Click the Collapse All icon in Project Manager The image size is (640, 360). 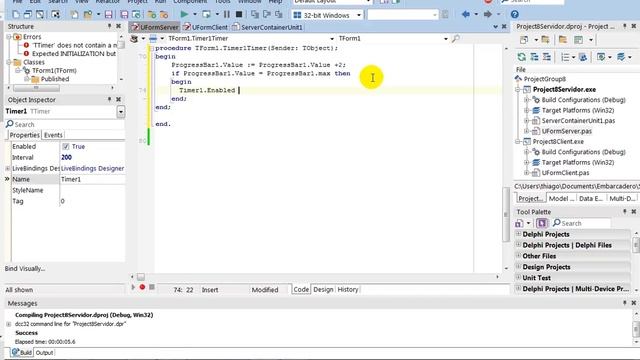tap(547, 57)
